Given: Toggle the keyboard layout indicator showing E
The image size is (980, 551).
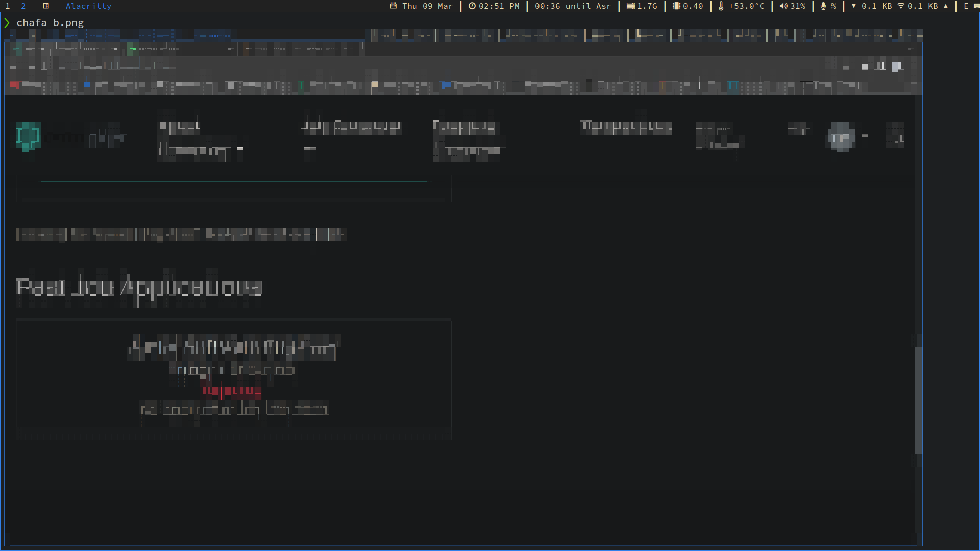Looking at the screenshot, I should tap(966, 6).
